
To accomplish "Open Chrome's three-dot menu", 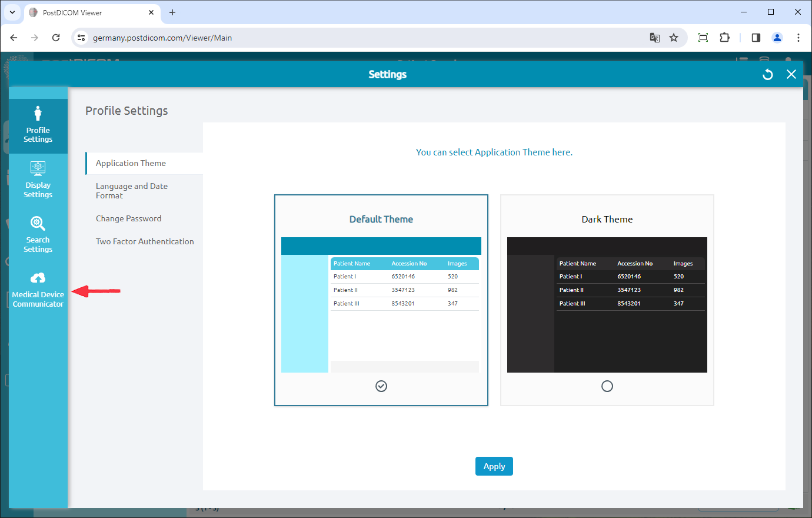I will coord(798,37).
